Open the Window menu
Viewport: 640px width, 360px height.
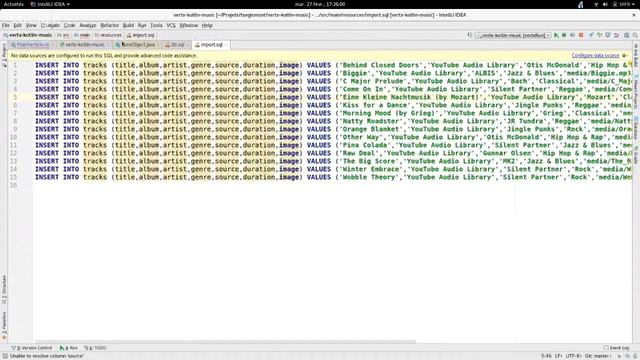[x=189, y=25]
